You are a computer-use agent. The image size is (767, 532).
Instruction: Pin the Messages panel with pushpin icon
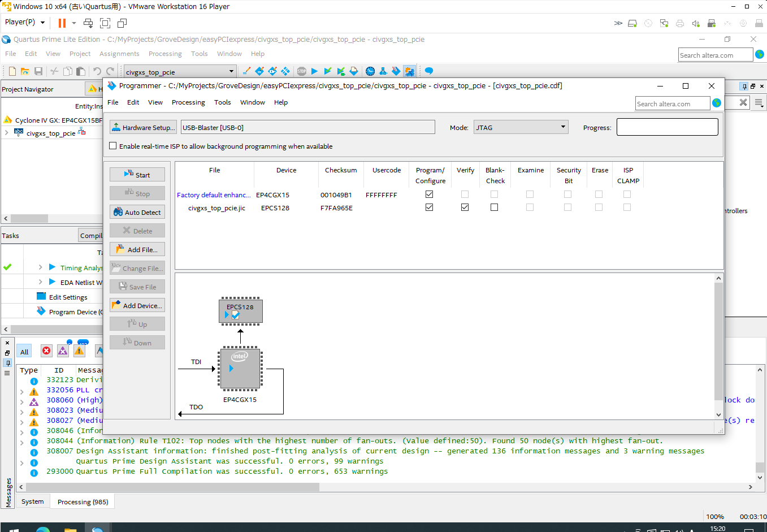(7, 363)
